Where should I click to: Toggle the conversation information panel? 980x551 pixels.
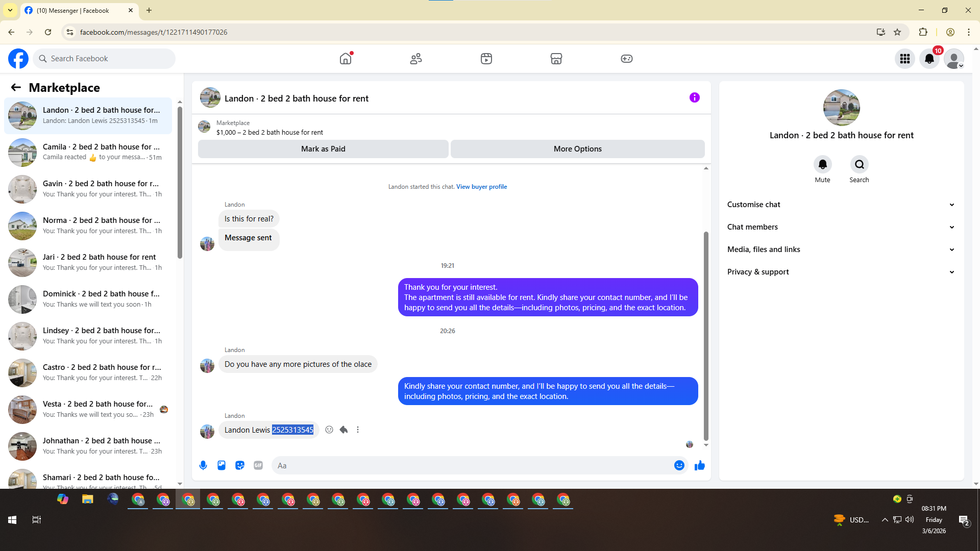[x=694, y=97]
